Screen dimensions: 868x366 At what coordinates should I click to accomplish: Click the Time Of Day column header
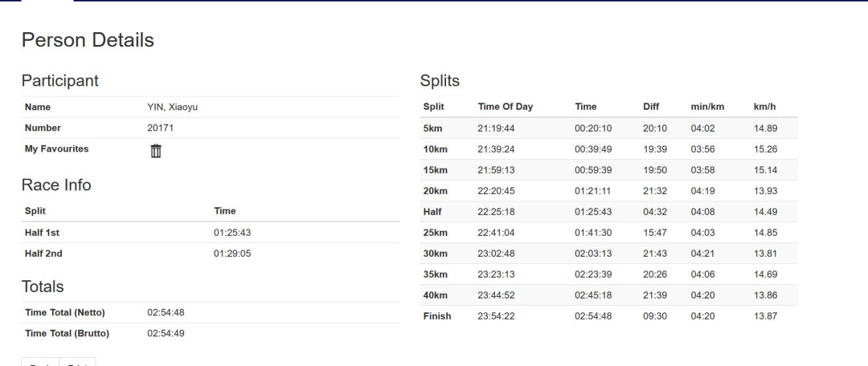505,107
